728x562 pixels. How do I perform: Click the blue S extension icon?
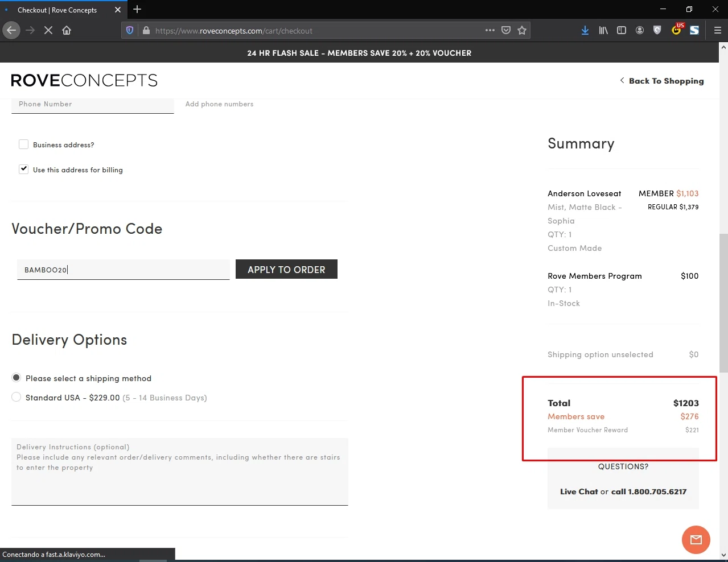[x=694, y=30]
